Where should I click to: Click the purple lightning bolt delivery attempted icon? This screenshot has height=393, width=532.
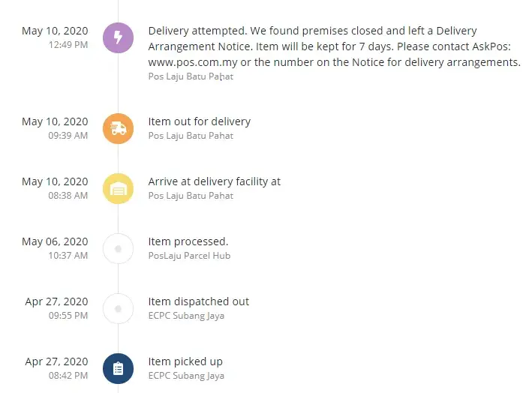pyautogui.click(x=118, y=37)
